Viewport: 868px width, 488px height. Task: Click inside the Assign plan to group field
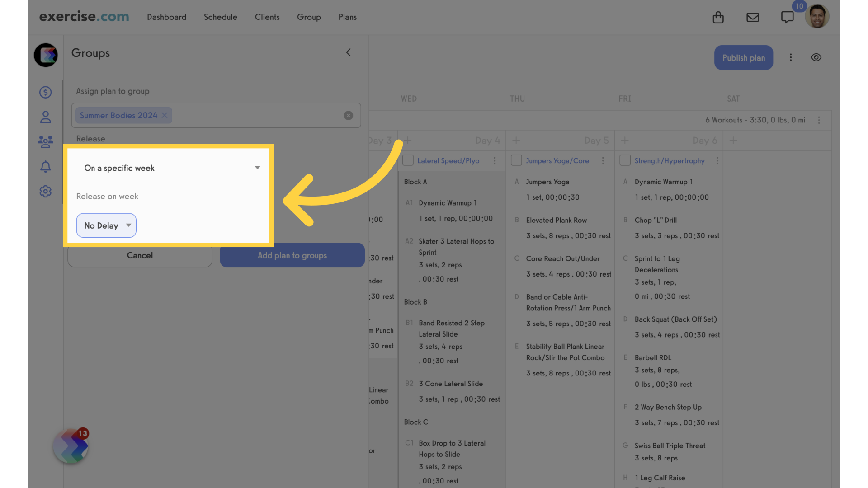tap(216, 115)
